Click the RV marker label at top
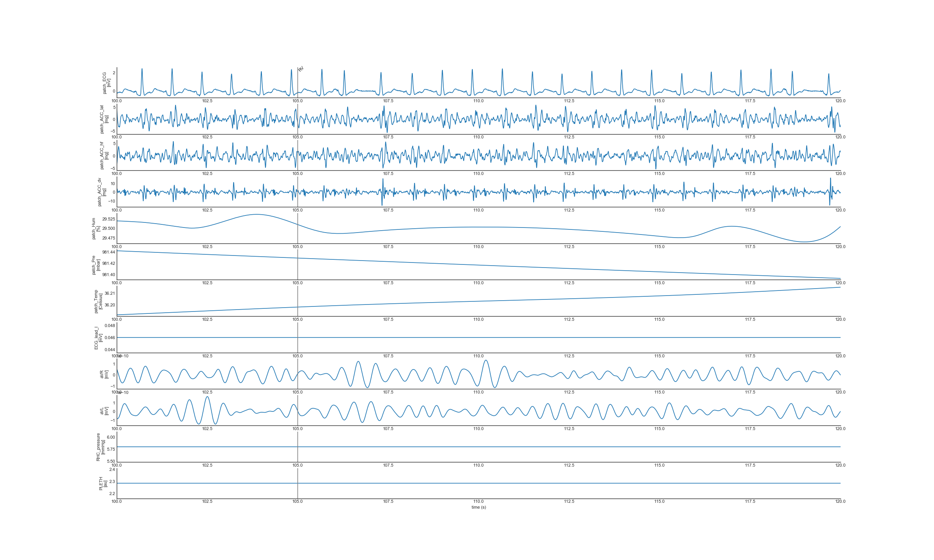This screenshot has width=934, height=560. [x=301, y=69]
